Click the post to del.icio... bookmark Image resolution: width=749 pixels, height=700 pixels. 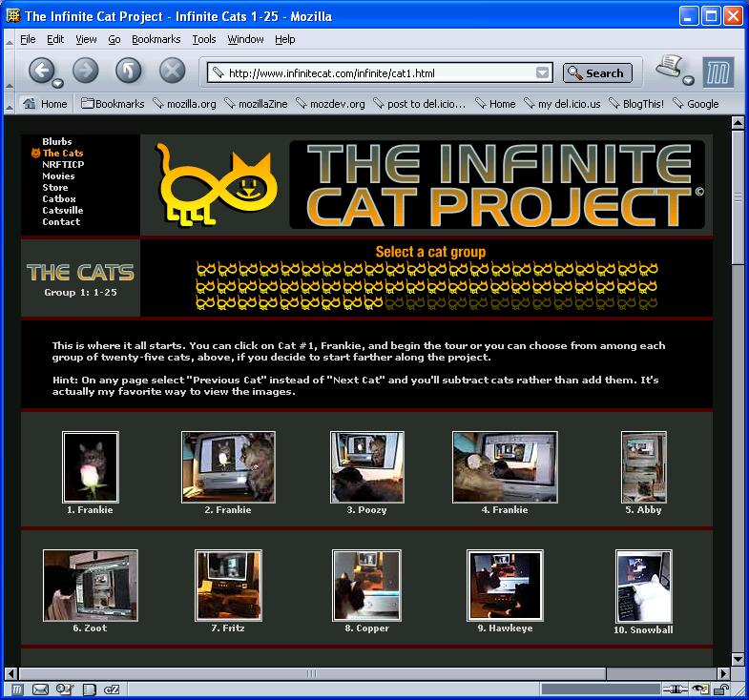pyautogui.click(x=419, y=104)
